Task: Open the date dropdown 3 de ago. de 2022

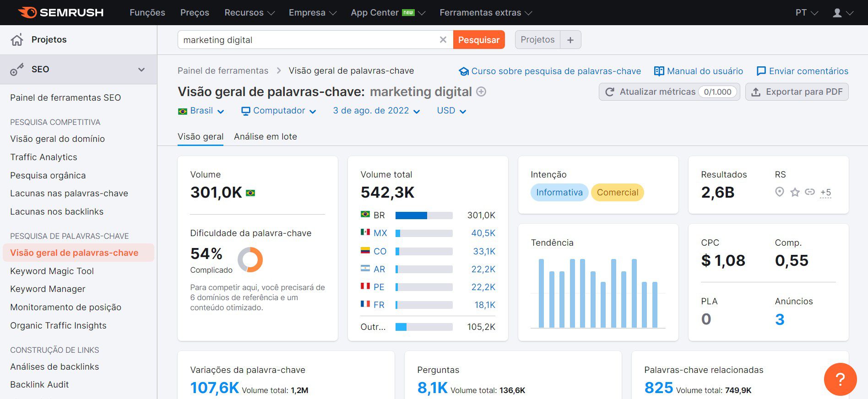Action: [x=376, y=111]
